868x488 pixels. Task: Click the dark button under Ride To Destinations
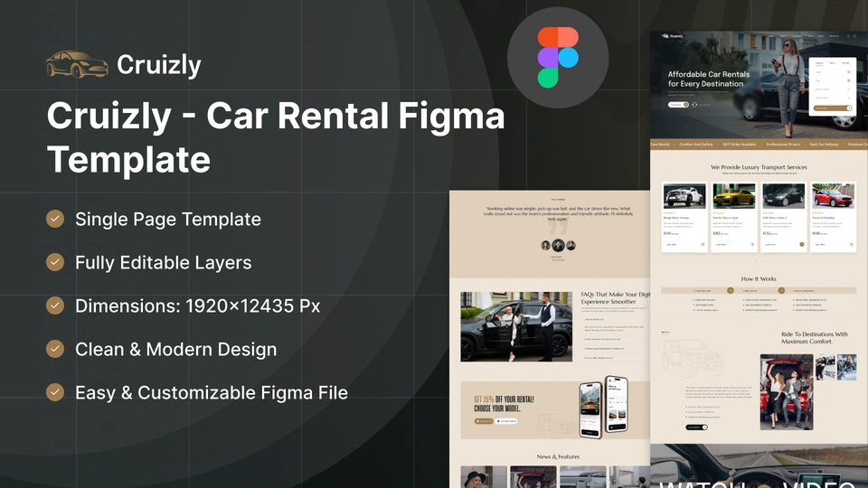[x=697, y=427]
